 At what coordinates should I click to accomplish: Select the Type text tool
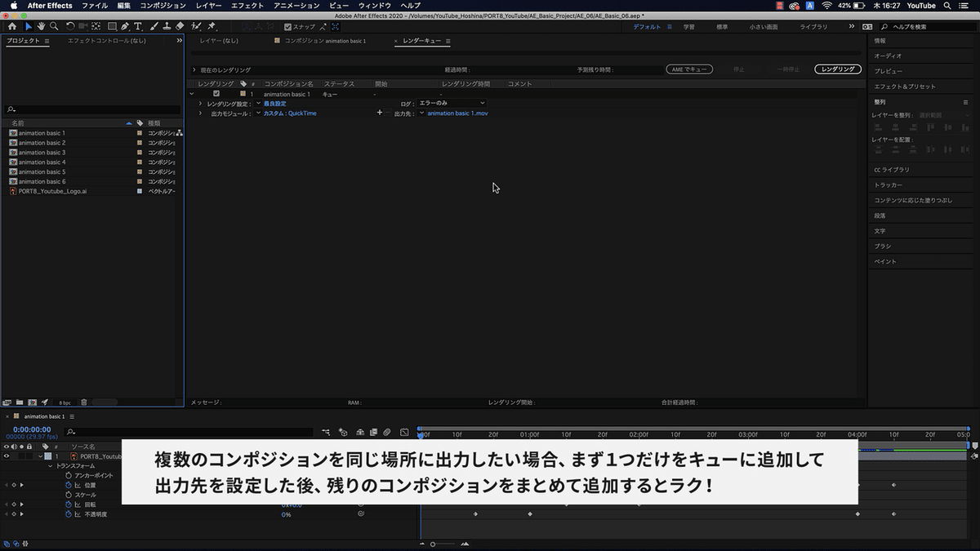tap(137, 27)
